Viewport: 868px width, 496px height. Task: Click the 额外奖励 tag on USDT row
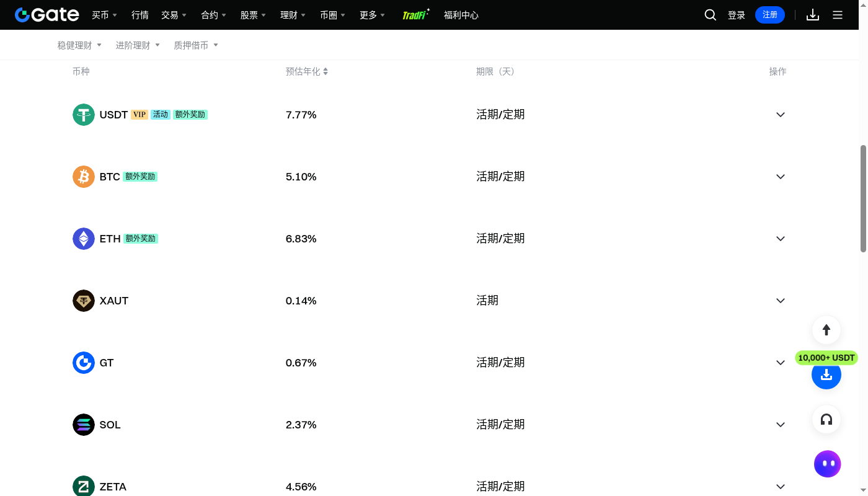pyautogui.click(x=190, y=115)
